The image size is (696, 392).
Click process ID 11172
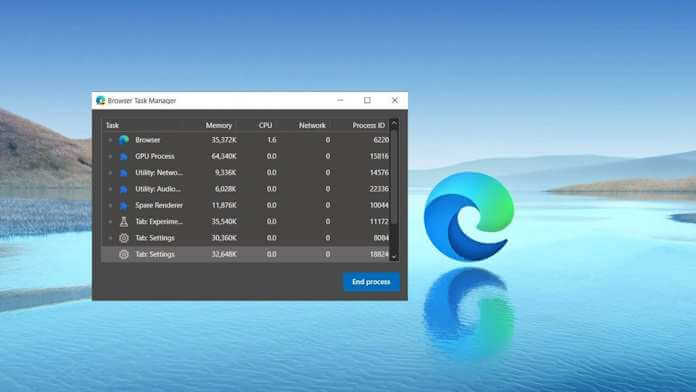click(x=379, y=222)
